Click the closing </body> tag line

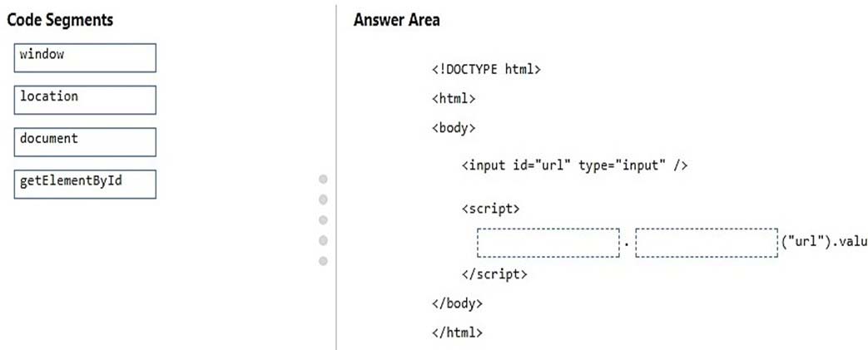(457, 303)
